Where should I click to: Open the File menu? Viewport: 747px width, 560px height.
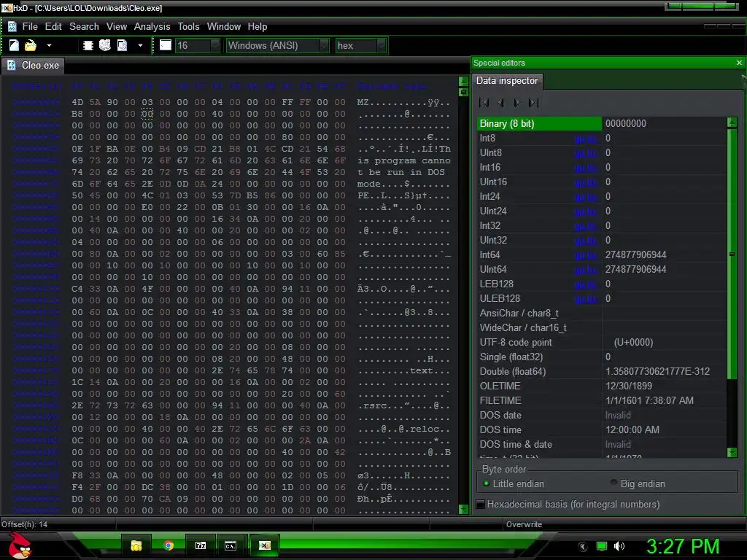click(x=29, y=27)
